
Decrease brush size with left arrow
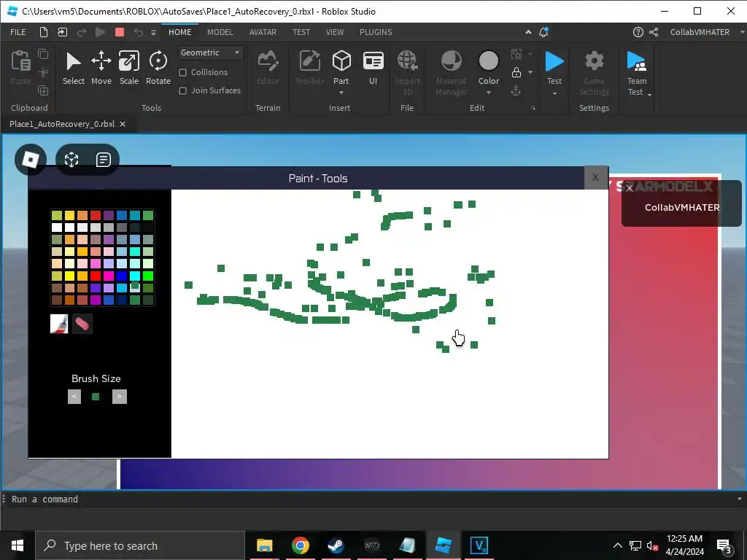74,397
